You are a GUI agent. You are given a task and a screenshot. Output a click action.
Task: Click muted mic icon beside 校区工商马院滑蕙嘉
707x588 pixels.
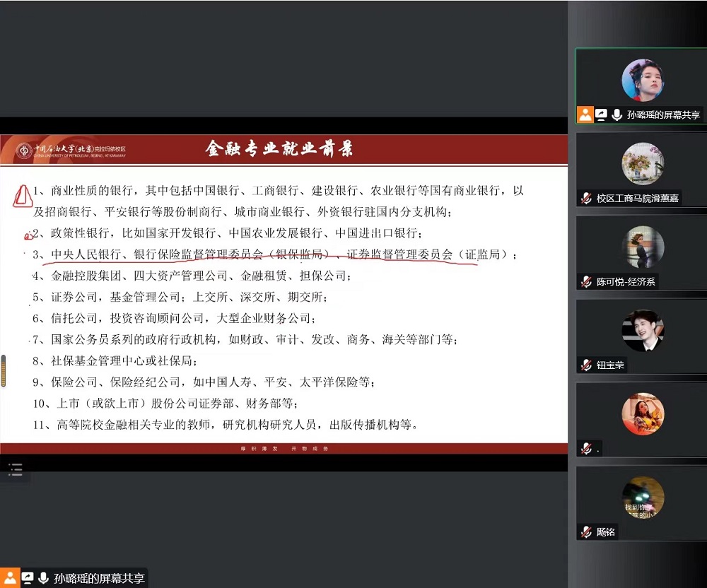point(586,198)
